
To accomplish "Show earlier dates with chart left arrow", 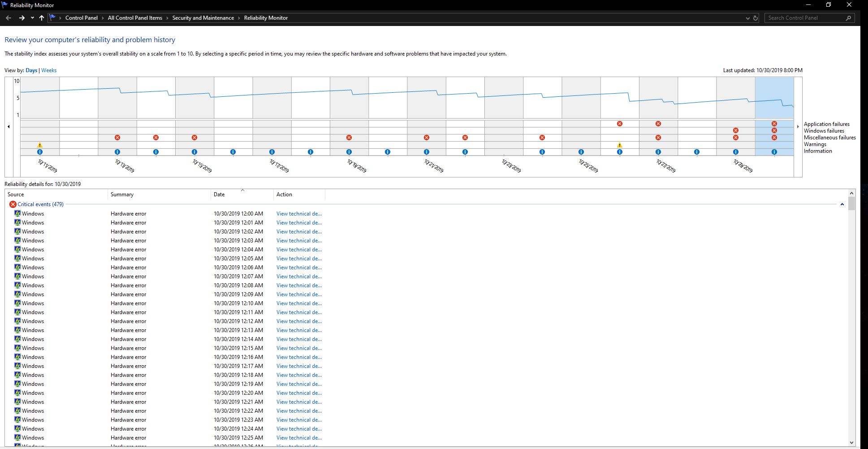I will tap(9, 127).
